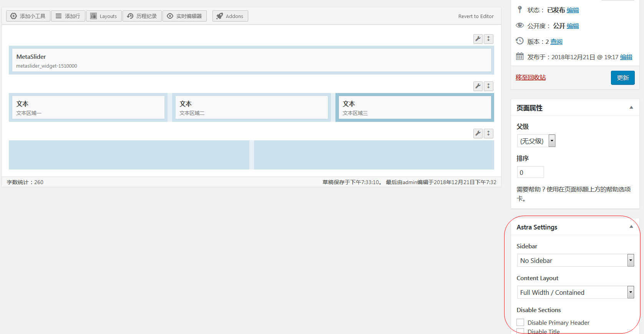This screenshot has width=644, height=334.
Task: Click the eye icon beside 公开度
Action: (520, 25)
